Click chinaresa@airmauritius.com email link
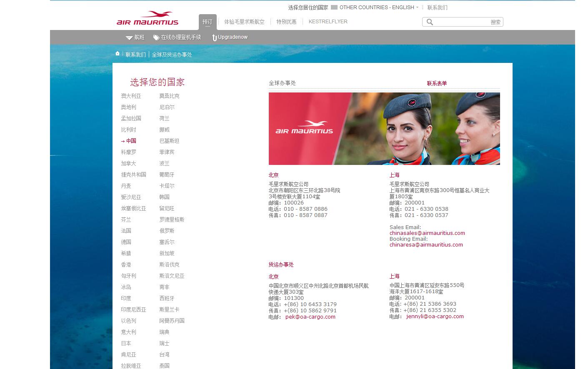Viewport: 588px width, 369px height. tap(426, 245)
